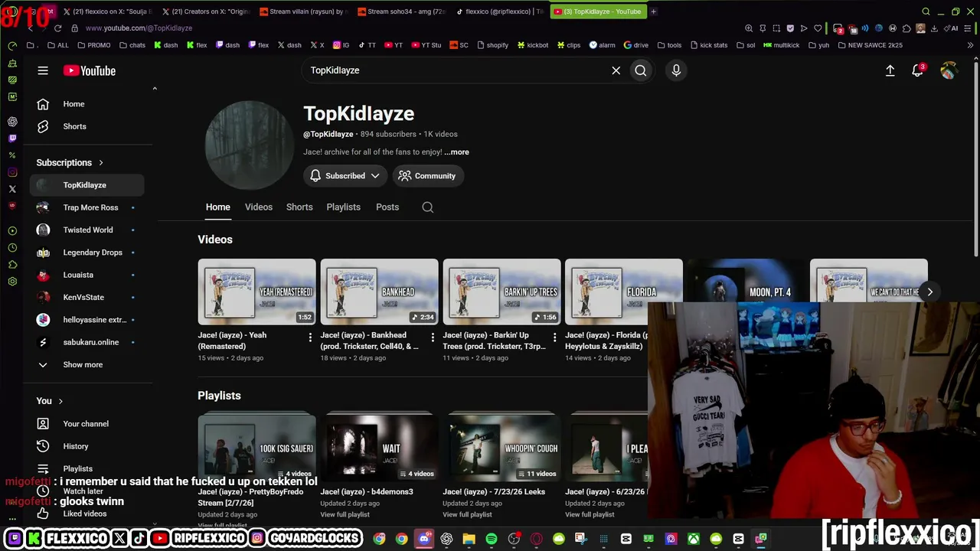Clear the search box text
Screen dimensions: 980x551
[x=616, y=70]
